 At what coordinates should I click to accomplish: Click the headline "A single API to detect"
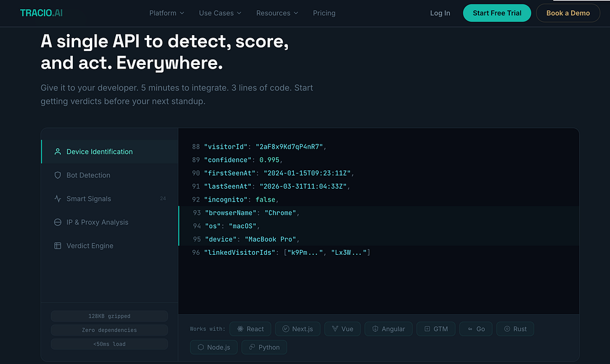click(136, 41)
